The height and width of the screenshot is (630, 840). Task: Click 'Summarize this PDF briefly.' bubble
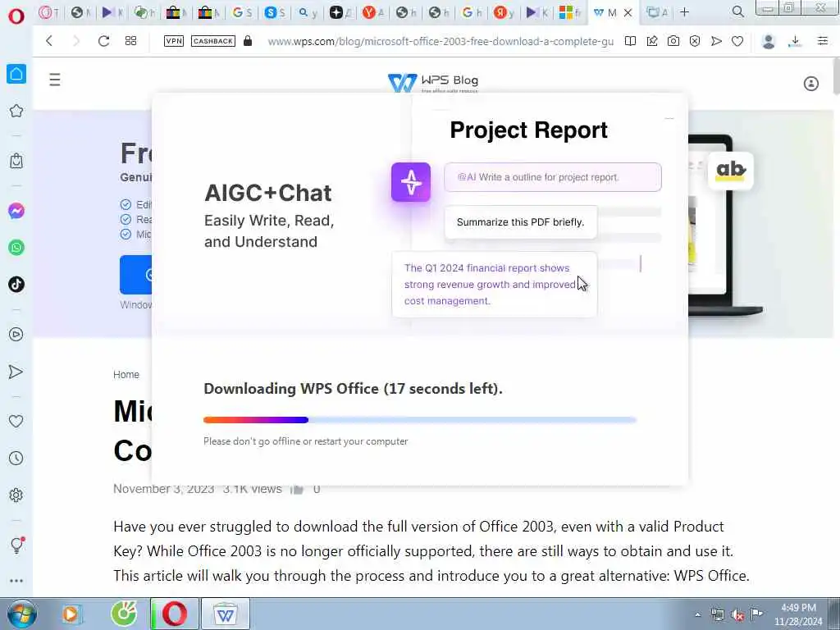[520, 222]
